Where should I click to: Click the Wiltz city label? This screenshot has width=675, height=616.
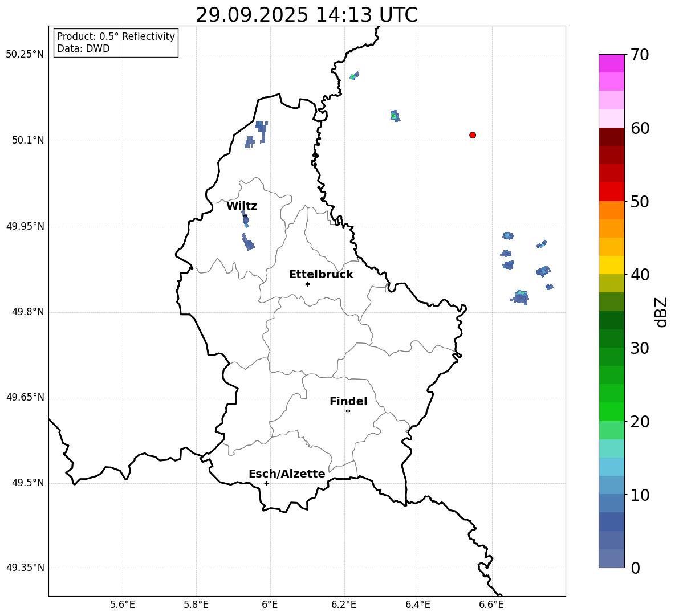(242, 206)
